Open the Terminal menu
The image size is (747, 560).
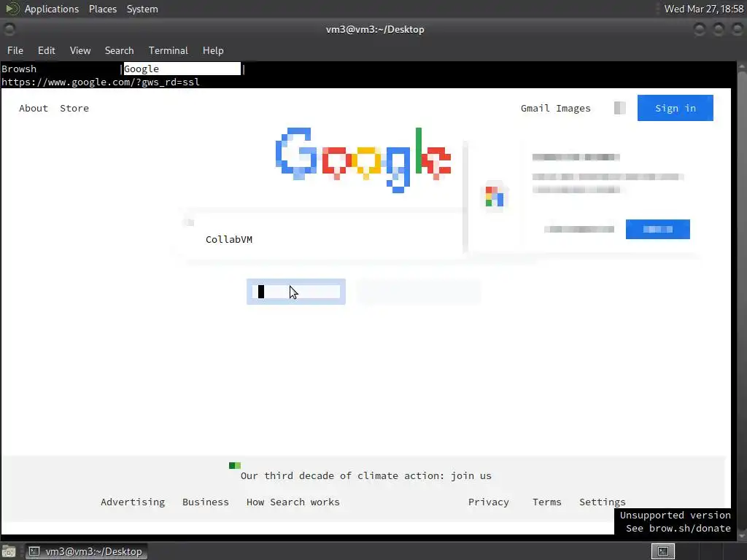[169, 50]
